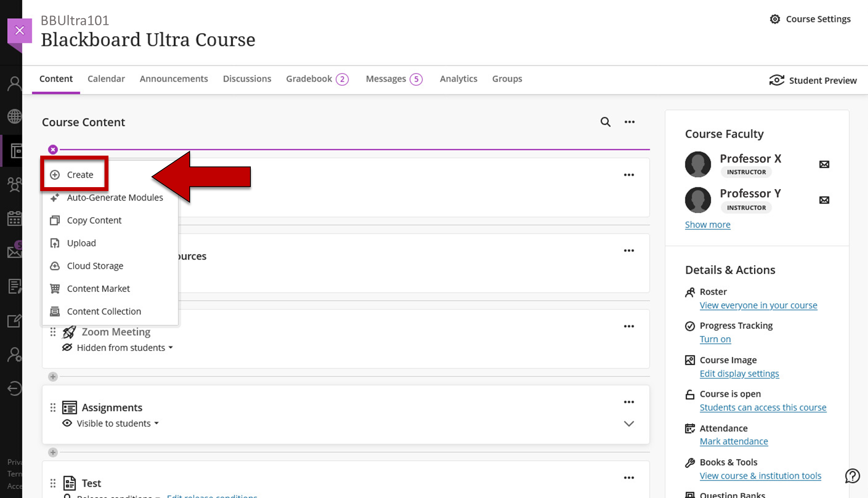Open profile icon in left sidebar

15,83
